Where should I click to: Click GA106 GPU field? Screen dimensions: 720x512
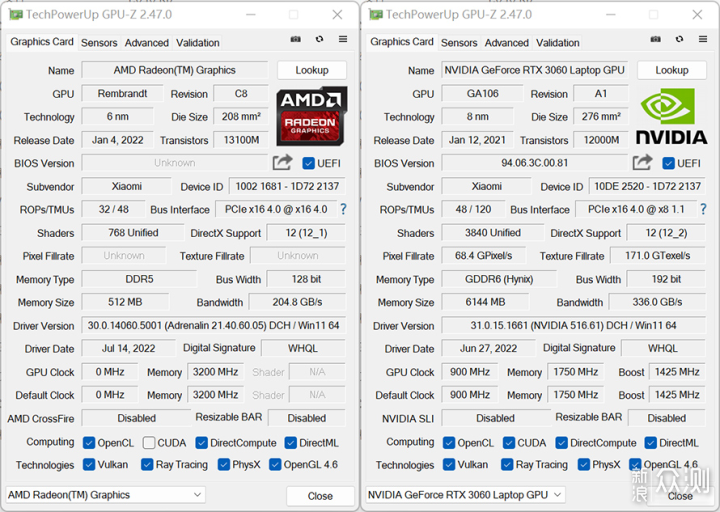coord(482,93)
